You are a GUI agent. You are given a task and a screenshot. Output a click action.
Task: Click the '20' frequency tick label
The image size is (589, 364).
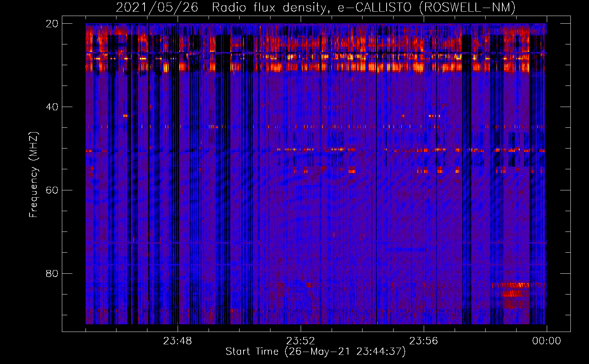pos(52,24)
